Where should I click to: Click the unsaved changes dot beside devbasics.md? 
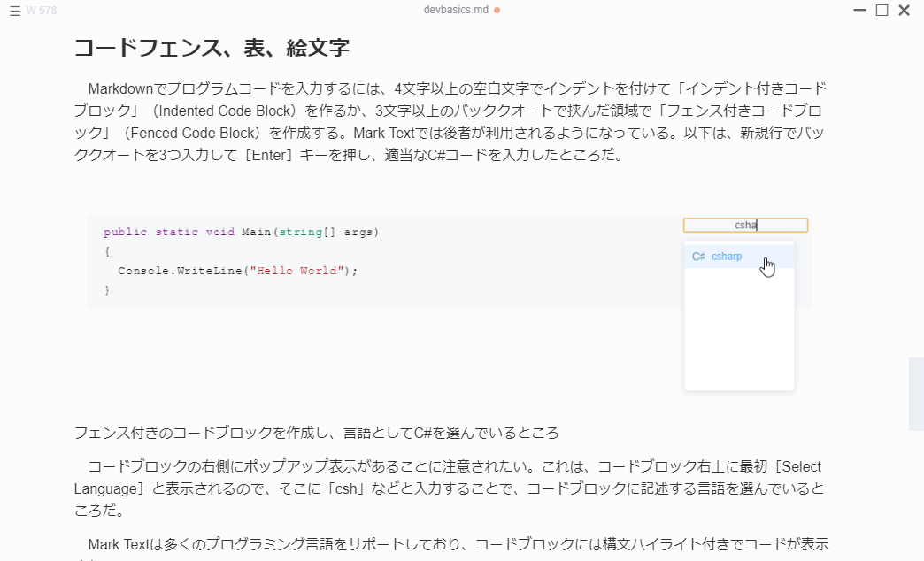point(497,10)
